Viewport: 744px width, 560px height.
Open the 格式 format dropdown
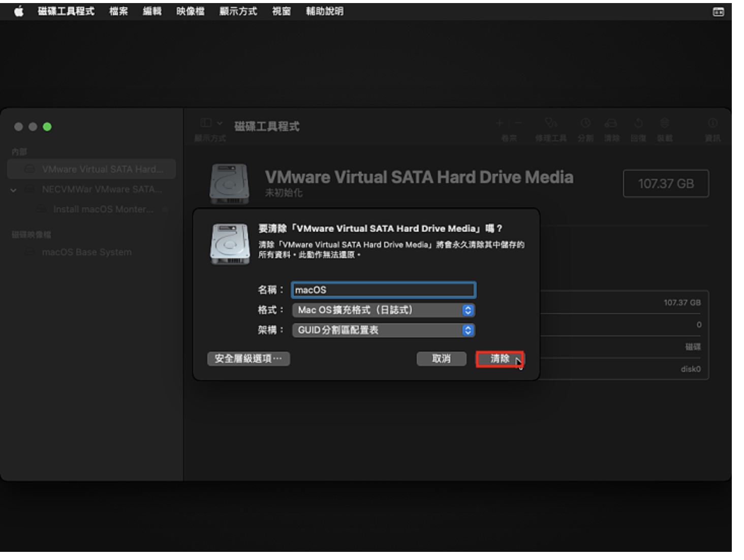[x=384, y=310]
